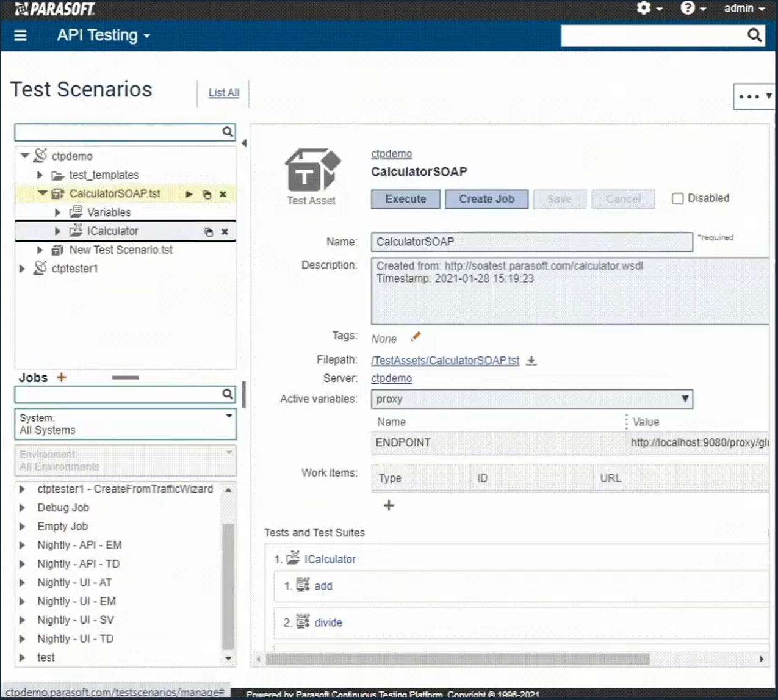This screenshot has height=700, width=778.
Task: Open the ICalculator test suite link
Action: [x=330, y=559]
